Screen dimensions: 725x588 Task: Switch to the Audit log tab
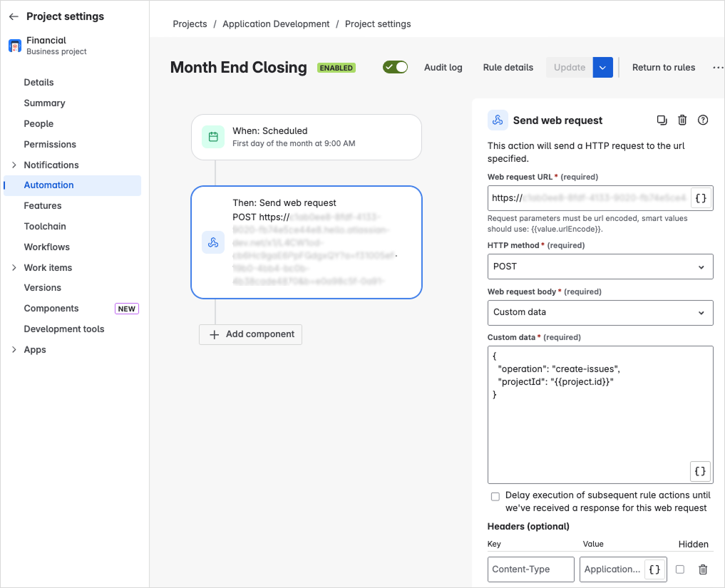point(443,67)
